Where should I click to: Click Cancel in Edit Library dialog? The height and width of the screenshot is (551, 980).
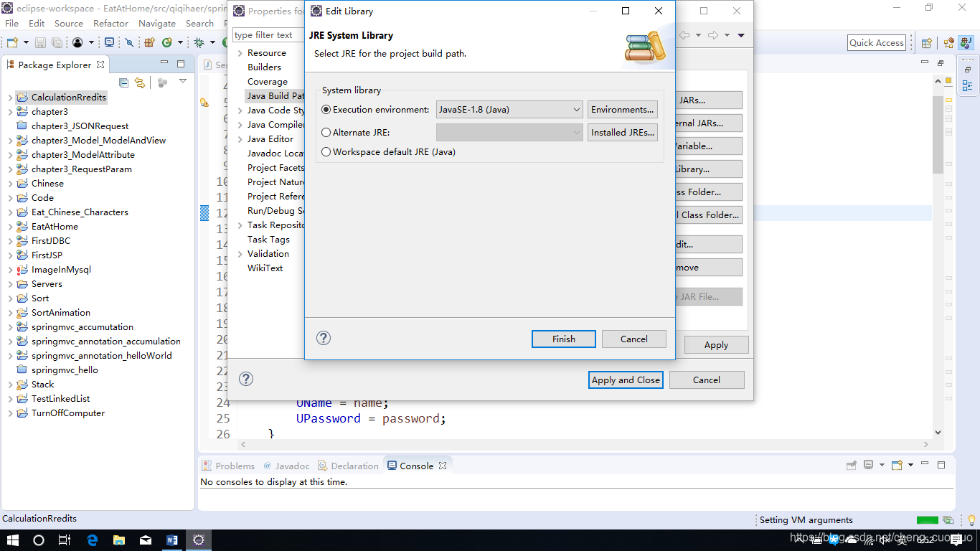[634, 339]
